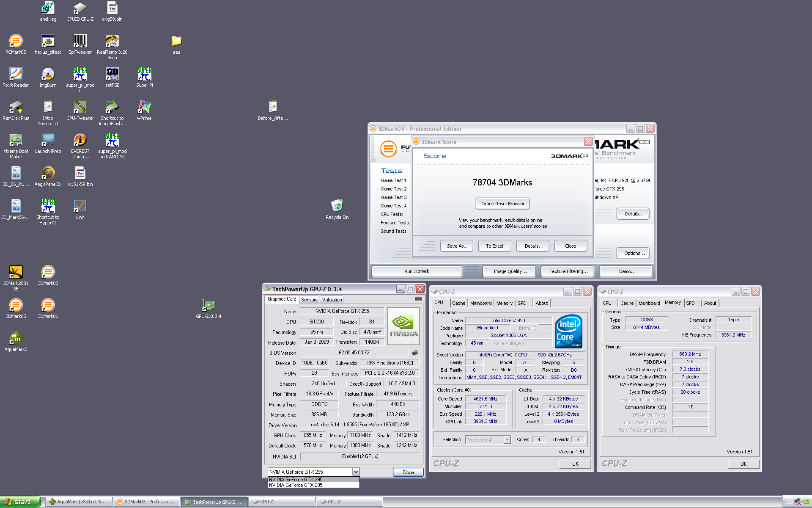Image resolution: width=812 pixels, height=508 pixels.
Task: Click Core Speed 4621.6 MHz value
Action: click(x=485, y=399)
